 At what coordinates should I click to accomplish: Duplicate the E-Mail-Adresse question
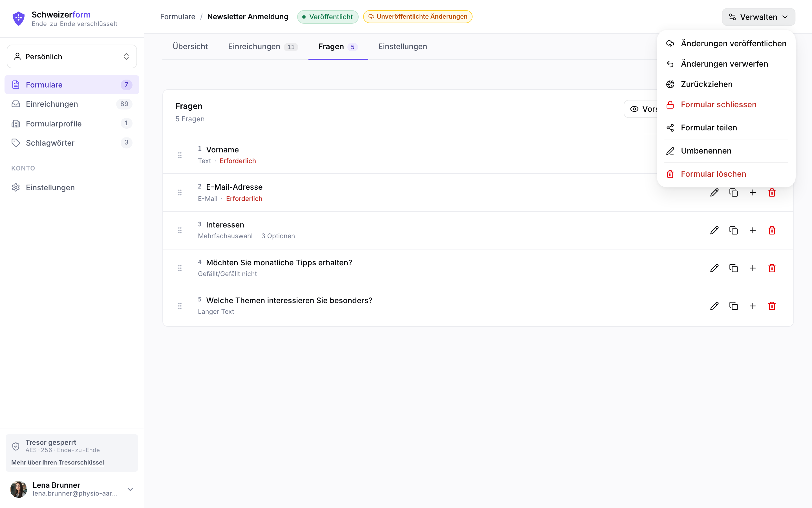(734, 192)
